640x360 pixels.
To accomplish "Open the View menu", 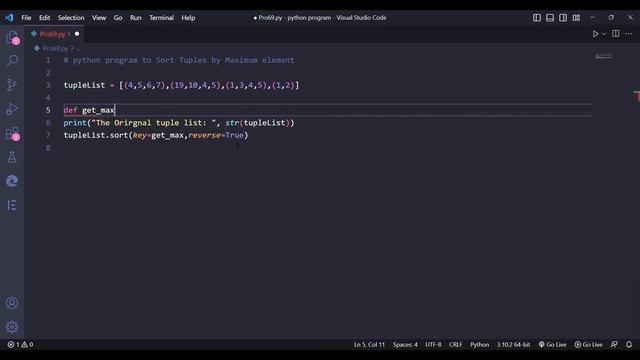I will [x=99, y=18].
